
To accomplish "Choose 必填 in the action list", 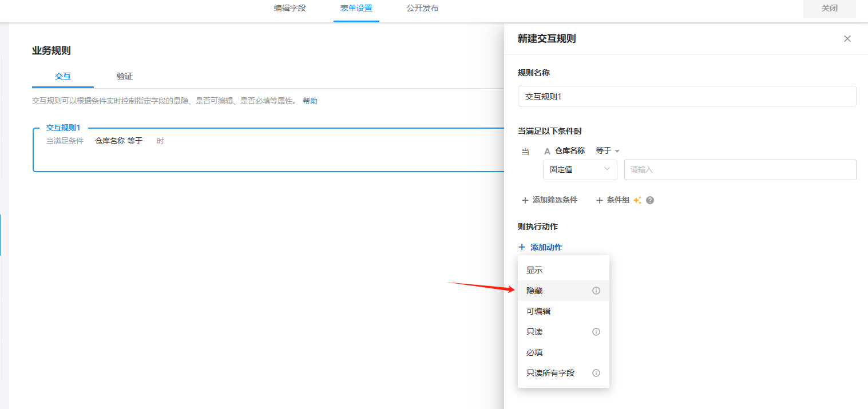I will (534, 352).
